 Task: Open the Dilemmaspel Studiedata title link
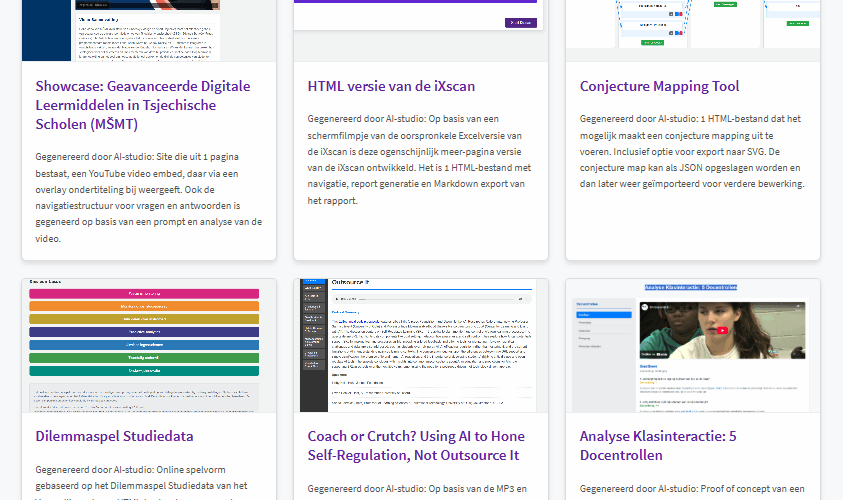tap(114, 436)
